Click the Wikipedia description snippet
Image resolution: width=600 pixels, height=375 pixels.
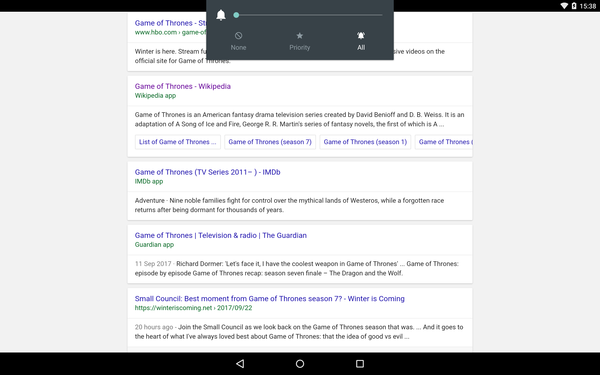pos(299,119)
